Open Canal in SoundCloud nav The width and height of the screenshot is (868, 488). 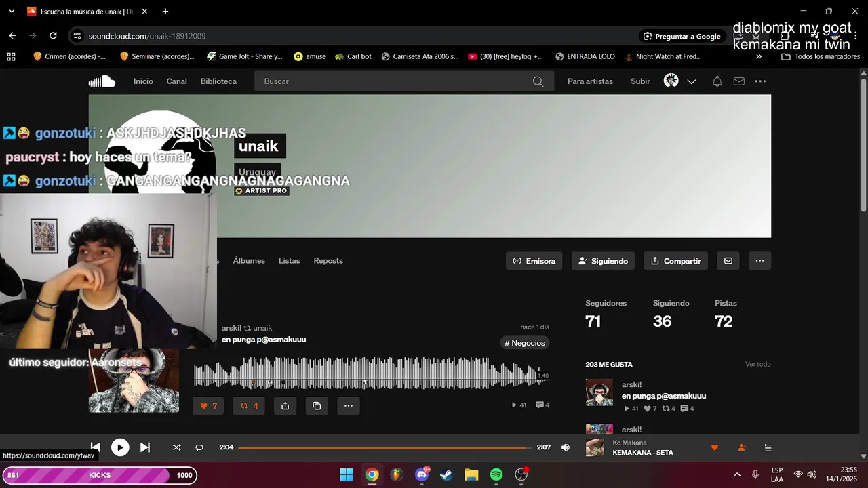pyautogui.click(x=177, y=81)
